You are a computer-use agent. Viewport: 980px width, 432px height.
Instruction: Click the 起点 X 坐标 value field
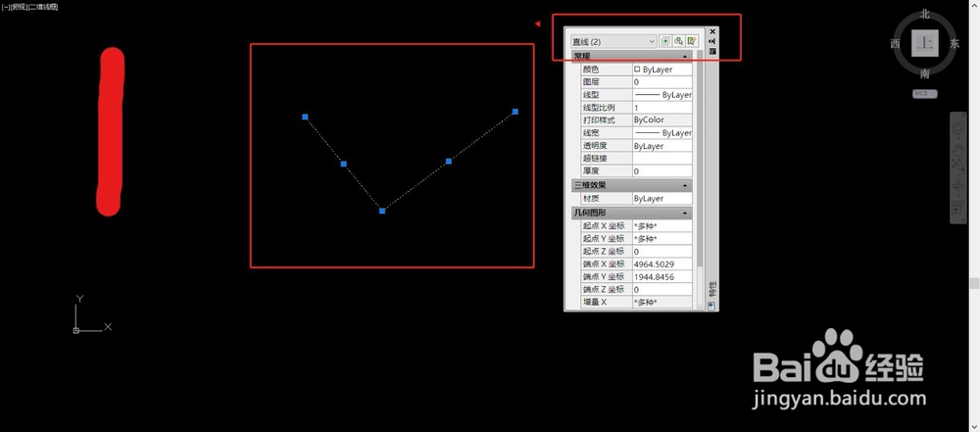click(x=661, y=225)
